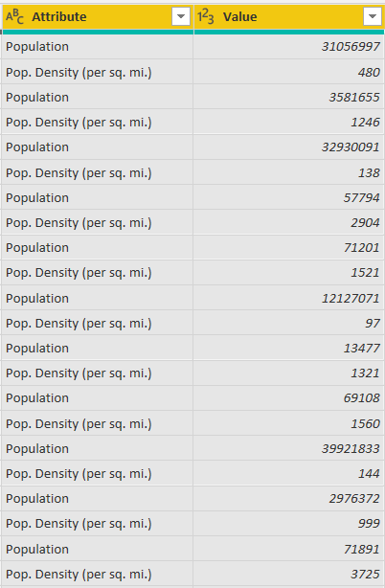
Task: Click the ABC text type icon
Action: tap(14, 17)
